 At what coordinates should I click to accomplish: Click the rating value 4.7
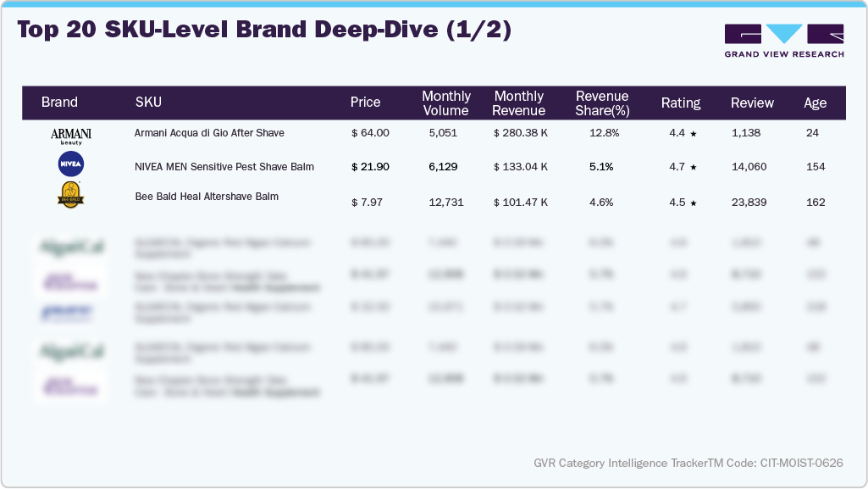pyautogui.click(x=677, y=167)
